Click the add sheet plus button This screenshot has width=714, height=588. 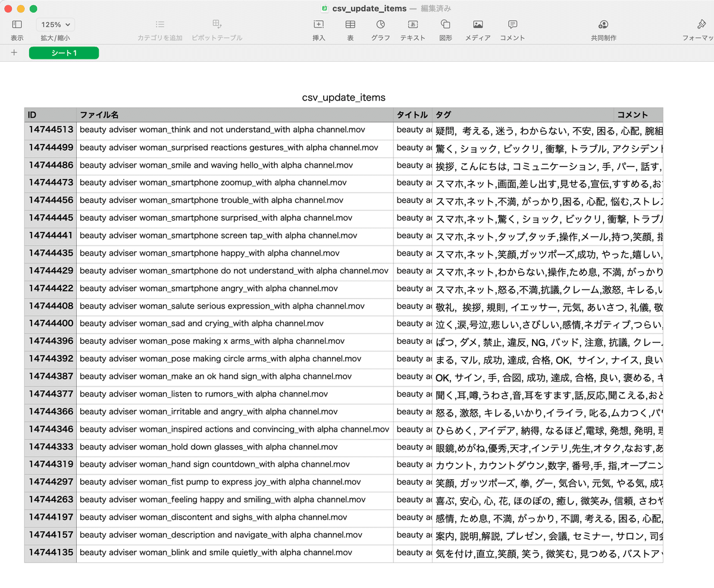(14, 52)
